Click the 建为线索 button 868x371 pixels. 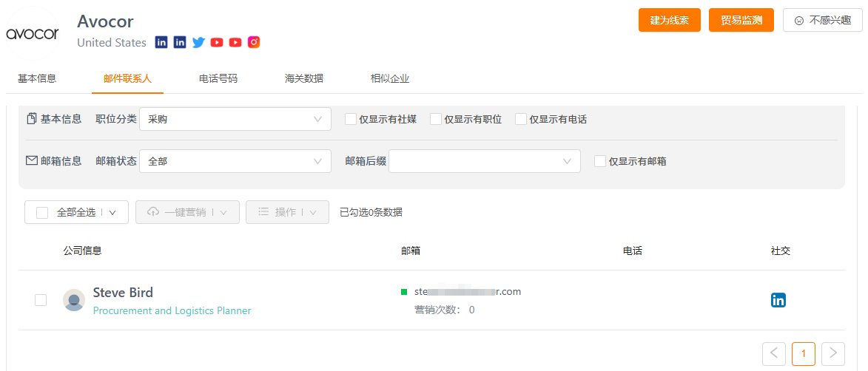point(669,20)
